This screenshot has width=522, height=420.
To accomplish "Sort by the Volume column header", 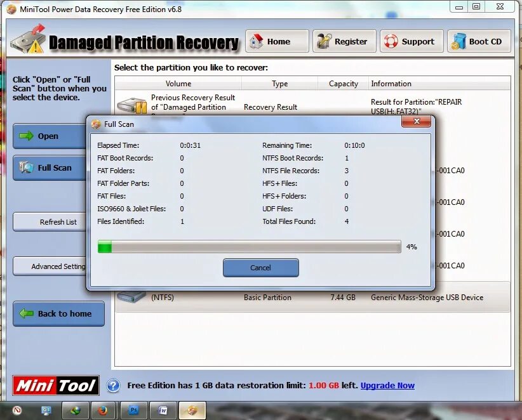I will click(x=178, y=84).
